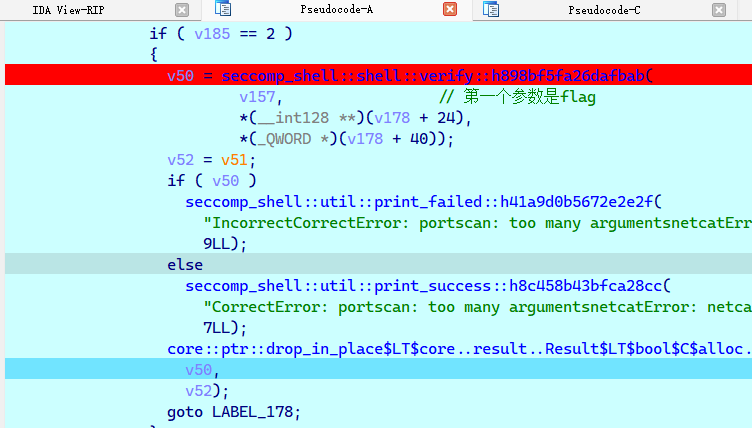Select the v157 argument
Image resolution: width=752 pixels, height=428 pixels.
(x=257, y=97)
